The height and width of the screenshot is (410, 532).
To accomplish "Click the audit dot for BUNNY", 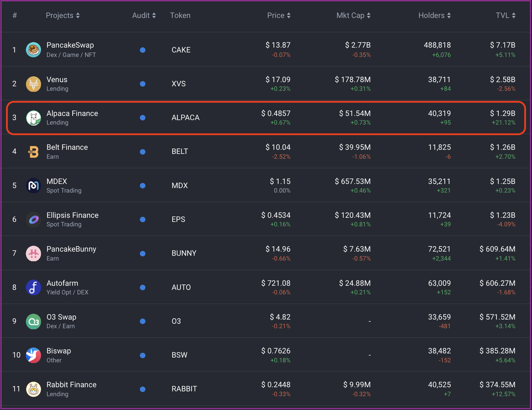I will pyautogui.click(x=143, y=253).
